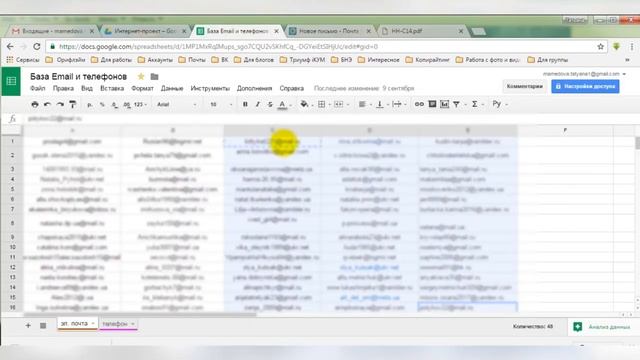Click the Количество: 48 status summary
The width and height of the screenshot is (640, 360).
[x=533, y=327]
